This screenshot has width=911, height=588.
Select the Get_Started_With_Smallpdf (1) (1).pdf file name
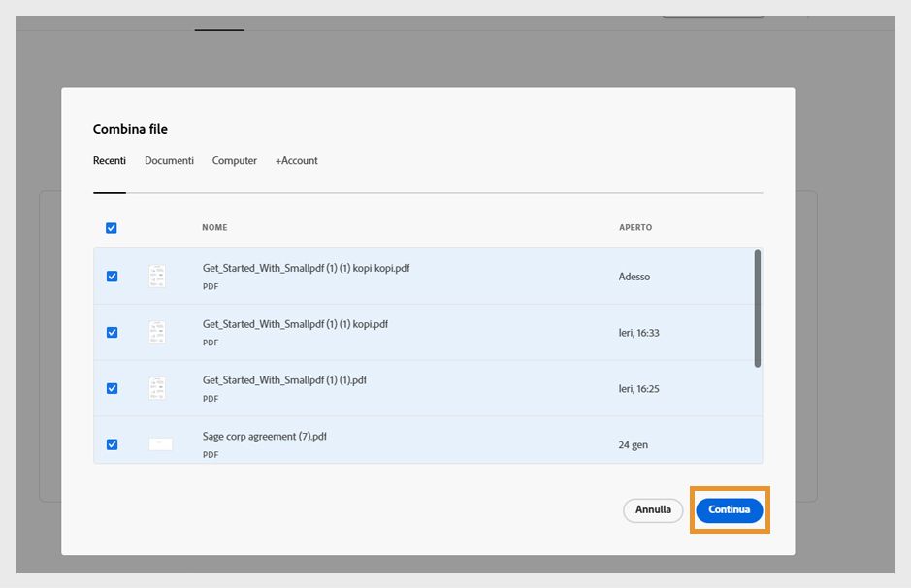284,380
